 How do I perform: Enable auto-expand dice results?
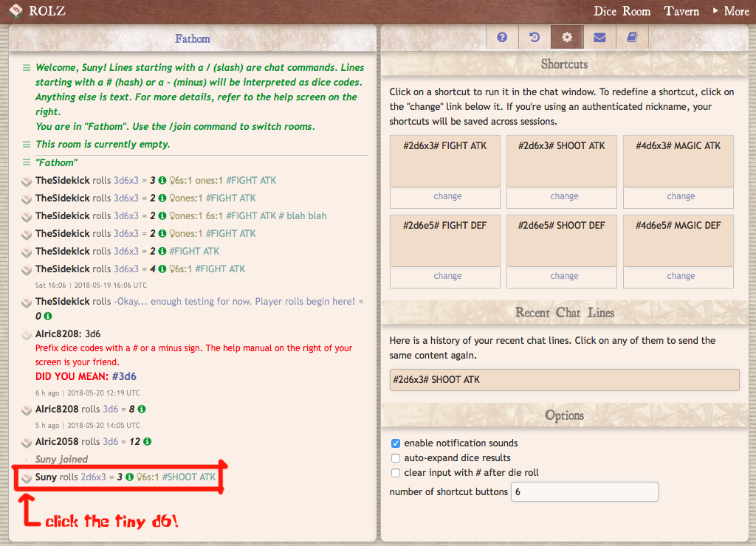point(396,457)
